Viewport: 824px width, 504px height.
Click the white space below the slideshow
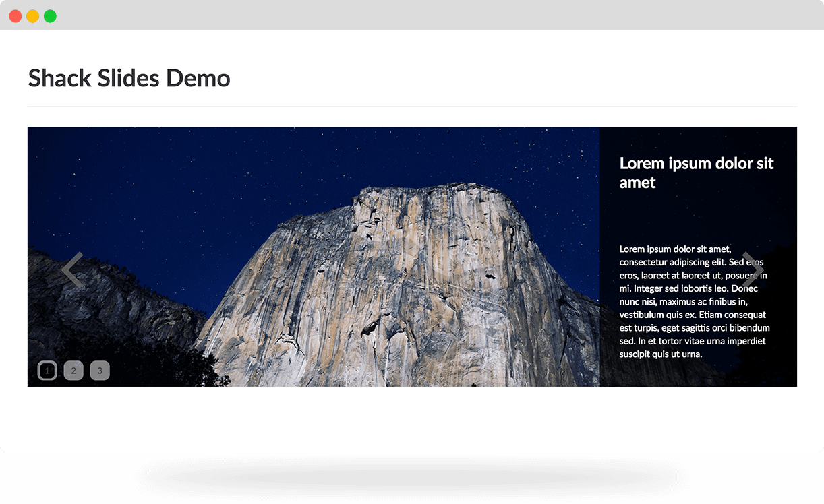click(412, 418)
